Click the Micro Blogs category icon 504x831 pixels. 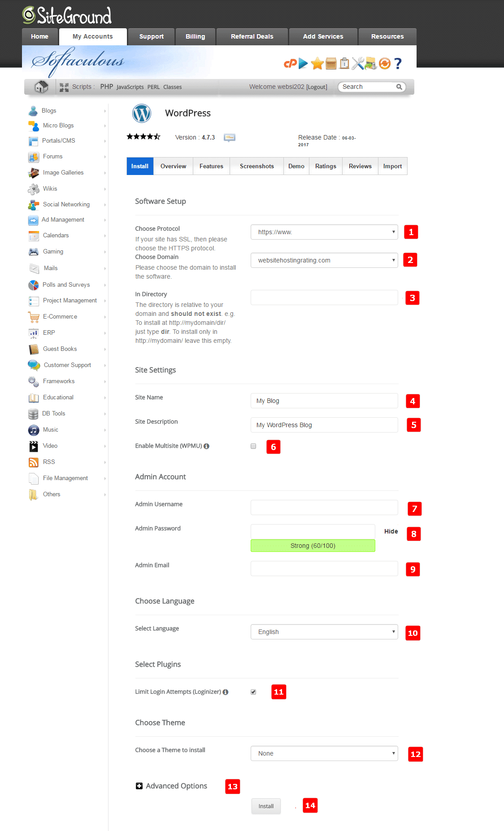tap(34, 126)
